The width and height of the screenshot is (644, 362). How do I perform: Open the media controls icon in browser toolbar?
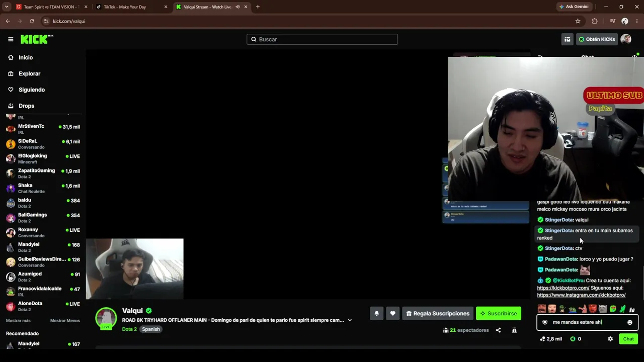pyautogui.click(x=612, y=21)
